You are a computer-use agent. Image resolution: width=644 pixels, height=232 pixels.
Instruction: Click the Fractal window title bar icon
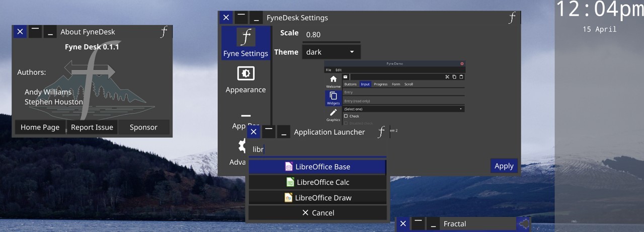click(x=524, y=224)
